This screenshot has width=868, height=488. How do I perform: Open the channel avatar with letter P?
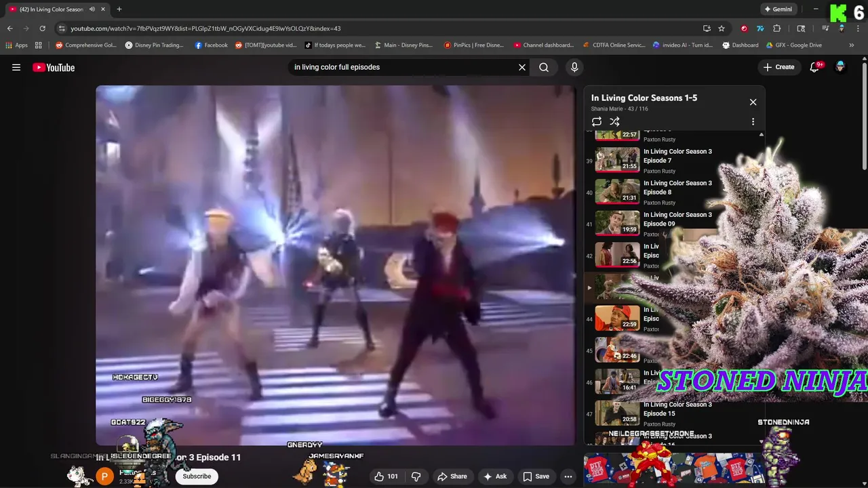(x=104, y=476)
